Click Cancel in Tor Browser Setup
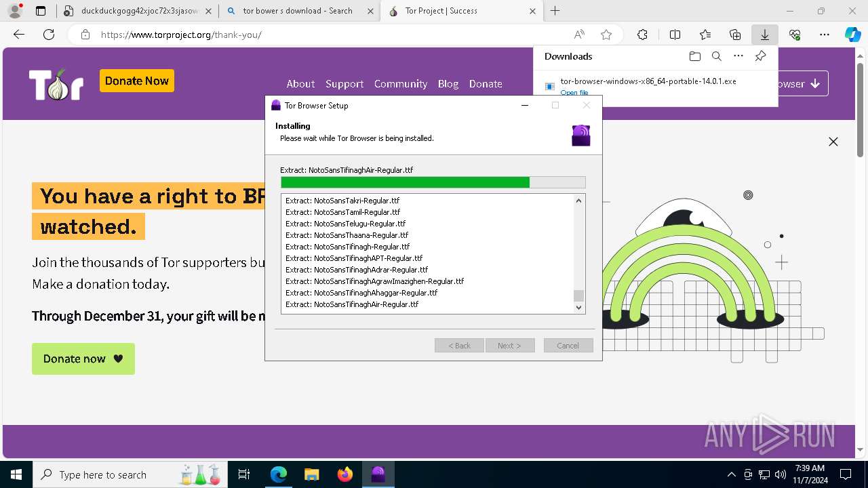This screenshot has width=868, height=488. [568, 346]
